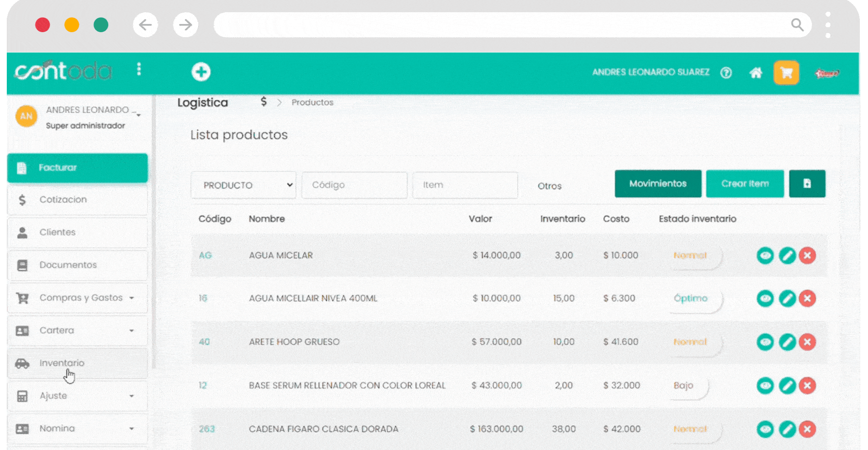Click the Código filter input field
The width and height of the screenshot is (868, 450).
pyautogui.click(x=354, y=185)
